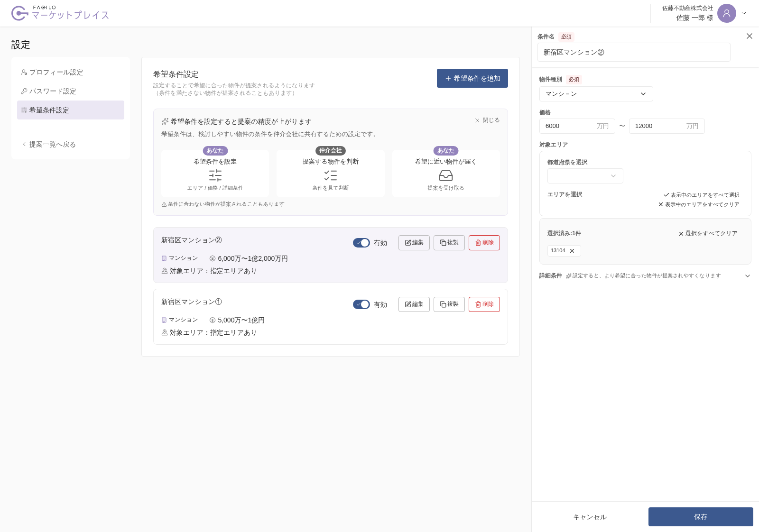The width and height of the screenshot is (759, 532).
Task: Click the 条件名 input field
Action: tap(634, 52)
